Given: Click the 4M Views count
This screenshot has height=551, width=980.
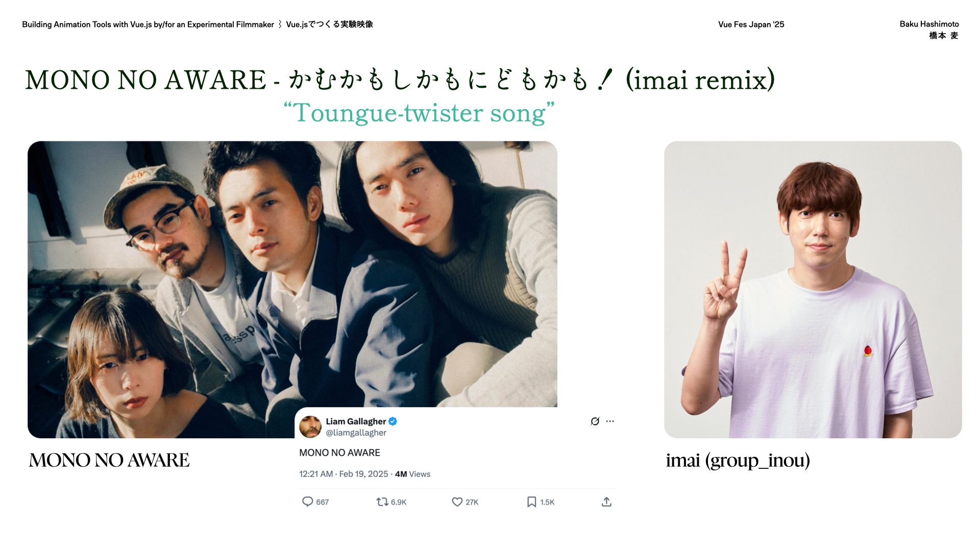Looking at the screenshot, I should coord(412,474).
